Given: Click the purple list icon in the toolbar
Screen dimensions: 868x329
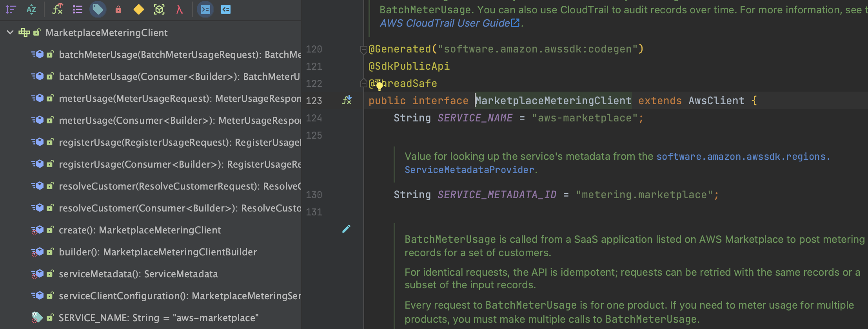Looking at the screenshot, I should tap(78, 9).
